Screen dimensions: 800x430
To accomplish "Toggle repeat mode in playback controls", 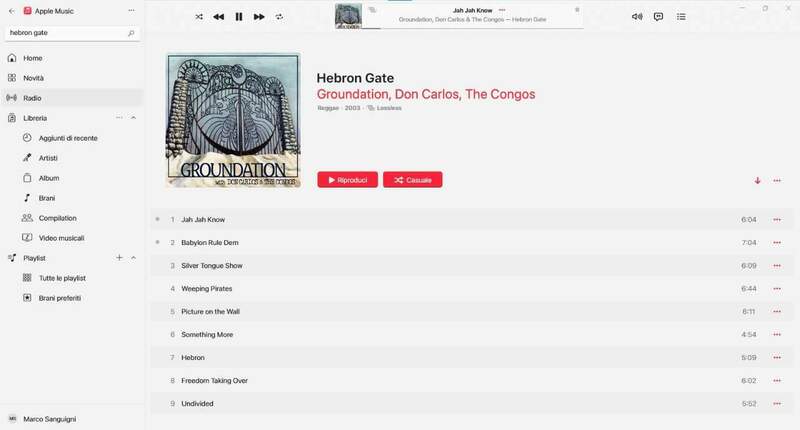I will coord(279,17).
